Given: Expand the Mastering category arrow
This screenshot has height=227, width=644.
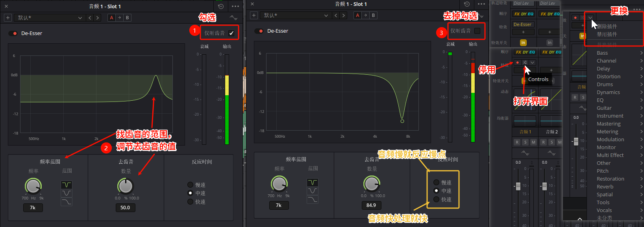Looking at the screenshot, I should coord(641,124).
